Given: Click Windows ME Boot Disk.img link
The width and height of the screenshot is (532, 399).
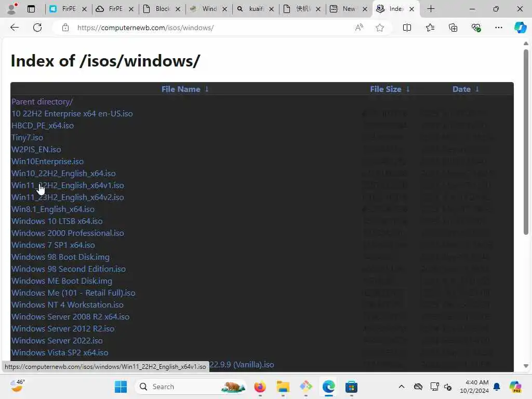Looking at the screenshot, I should pyautogui.click(x=62, y=281).
